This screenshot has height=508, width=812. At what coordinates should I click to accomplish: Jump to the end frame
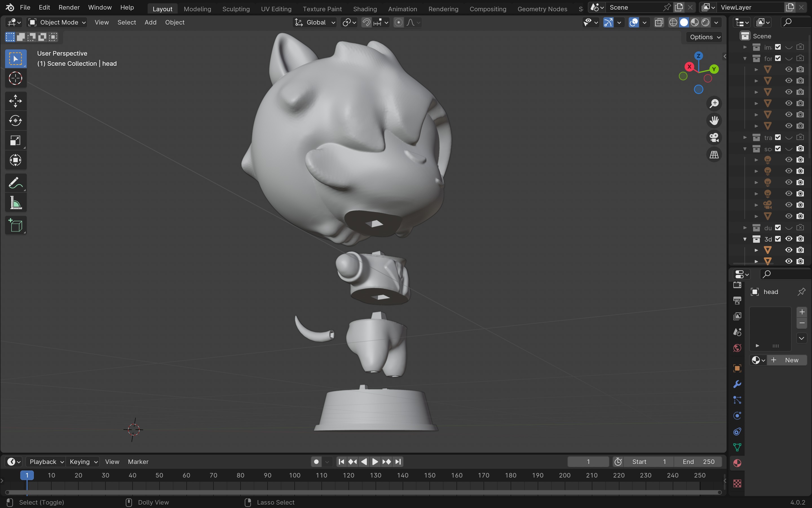[398, 462]
